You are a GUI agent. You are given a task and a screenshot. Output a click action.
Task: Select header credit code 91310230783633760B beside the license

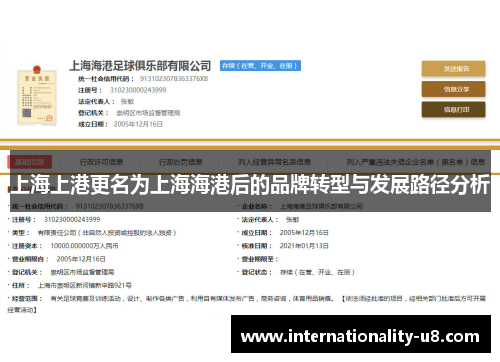pos(174,79)
